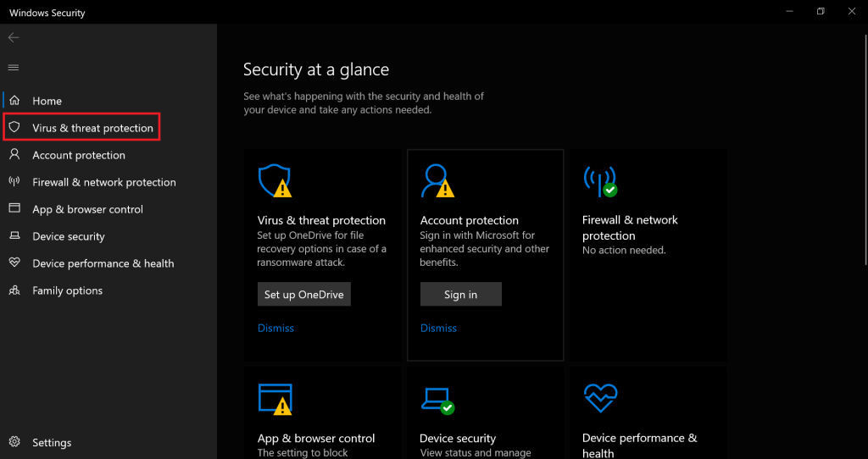The image size is (868, 459).
Task: Click the Virus & threat protection shield tile icon
Action: point(275,180)
